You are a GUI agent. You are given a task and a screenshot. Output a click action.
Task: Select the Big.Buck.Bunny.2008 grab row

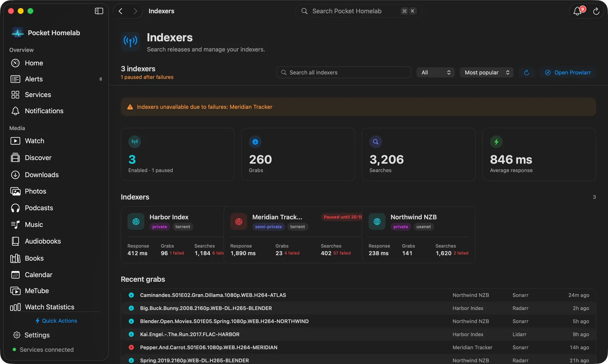[x=358, y=308]
